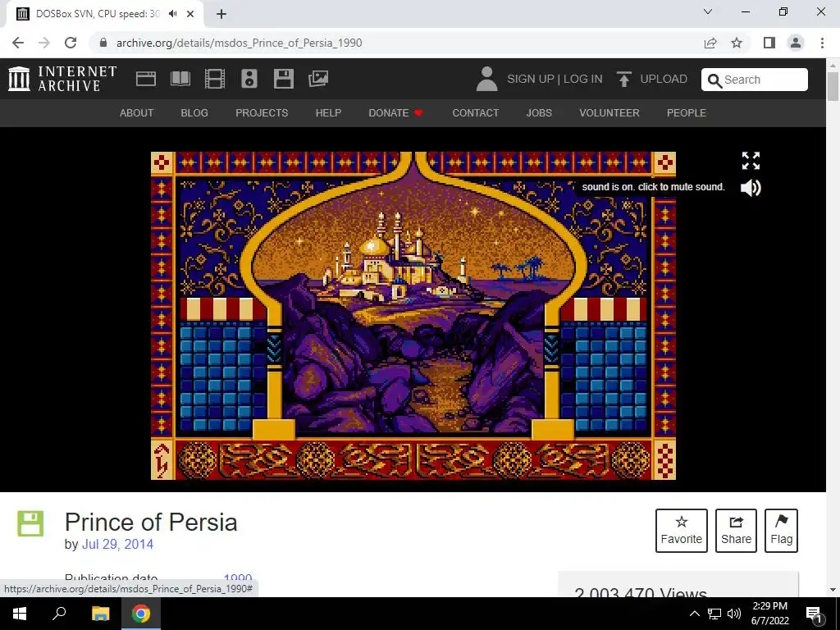Image resolution: width=840 pixels, height=630 pixels.
Task: Open the JOBS menu item
Action: [539, 113]
